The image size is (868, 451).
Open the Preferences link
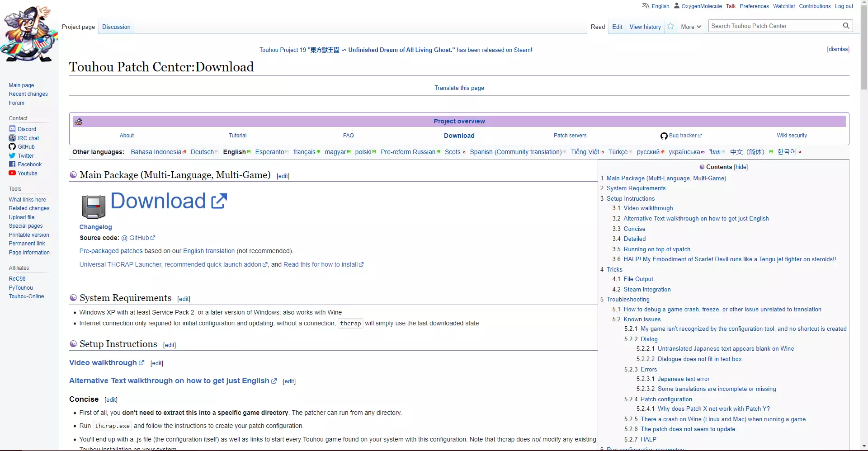click(754, 6)
